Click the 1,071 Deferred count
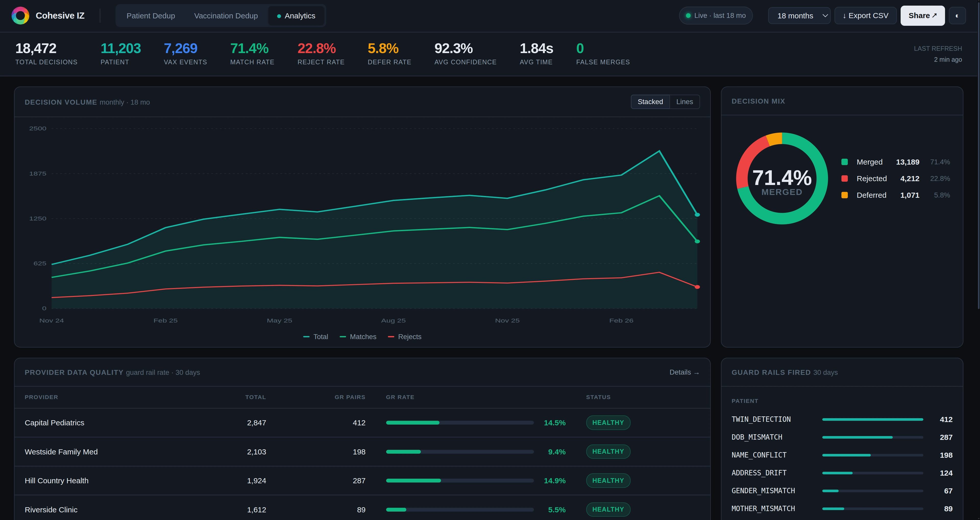This screenshot has width=980, height=520. (910, 195)
